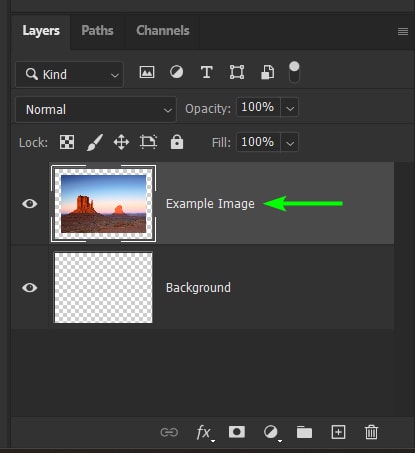
Task: Select the Background layer thumbnail
Action: click(103, 288)
